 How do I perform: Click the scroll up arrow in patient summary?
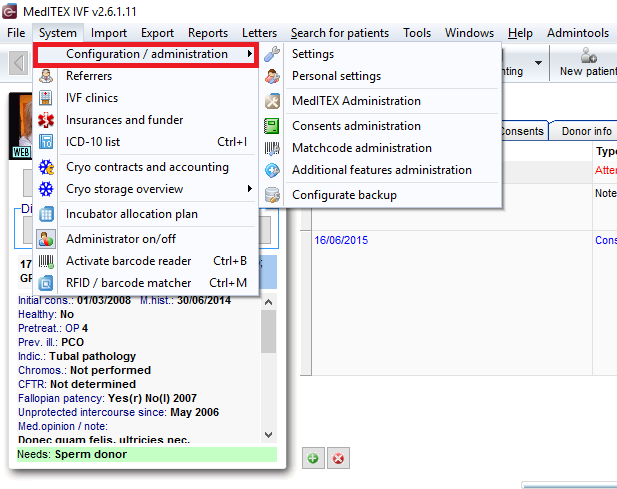click(x=268, y=302)
